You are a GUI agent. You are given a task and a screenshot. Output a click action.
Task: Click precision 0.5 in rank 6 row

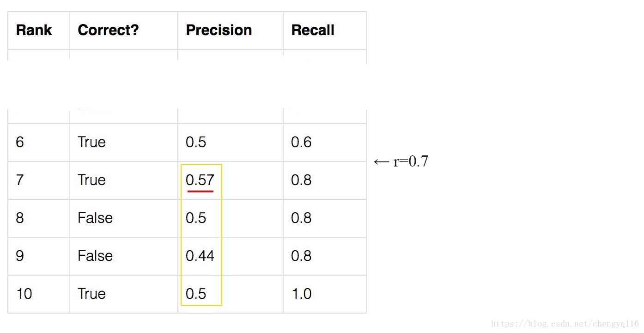click(196, 142)
